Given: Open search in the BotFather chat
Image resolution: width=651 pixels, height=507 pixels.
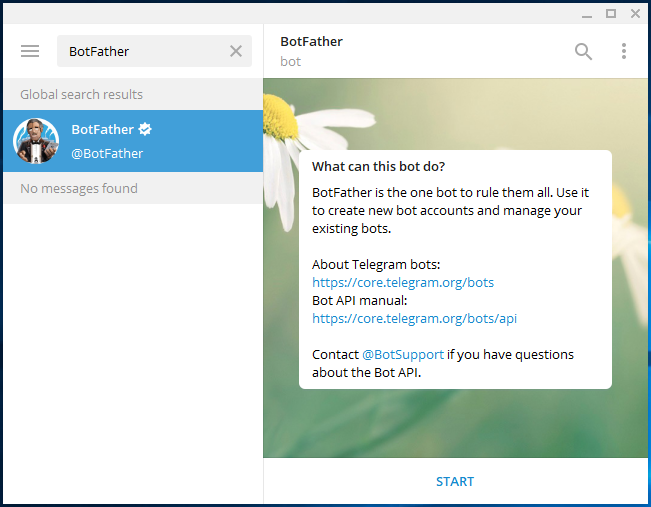Looking at the screenshot, I should (x=583, y=51).
